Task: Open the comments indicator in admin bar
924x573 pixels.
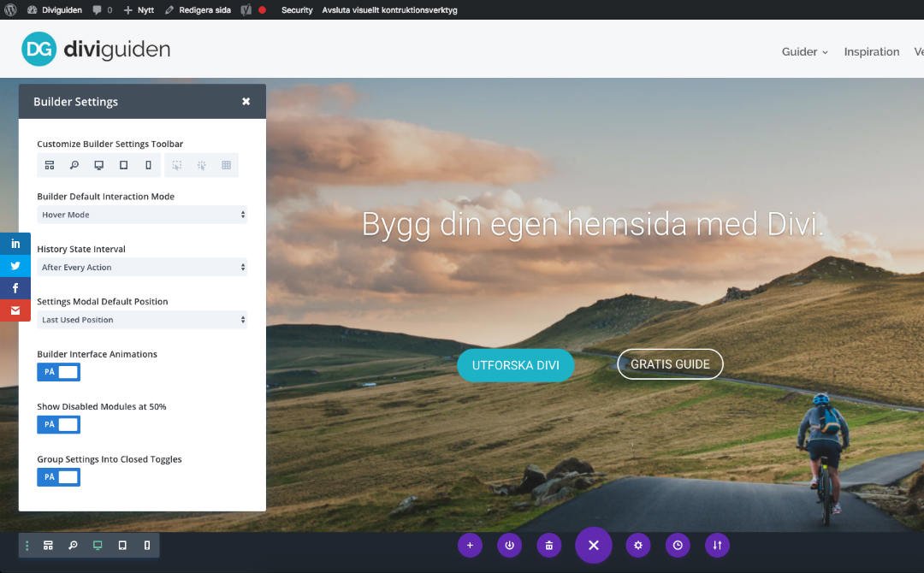Action: pyautogui.click(x=102, y=9)
